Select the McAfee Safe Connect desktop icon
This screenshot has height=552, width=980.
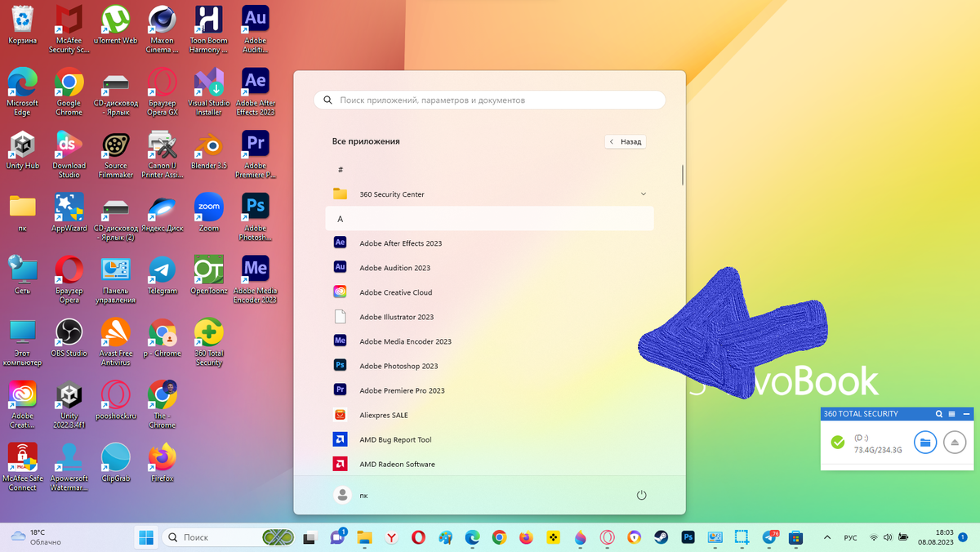coord(22,467)
